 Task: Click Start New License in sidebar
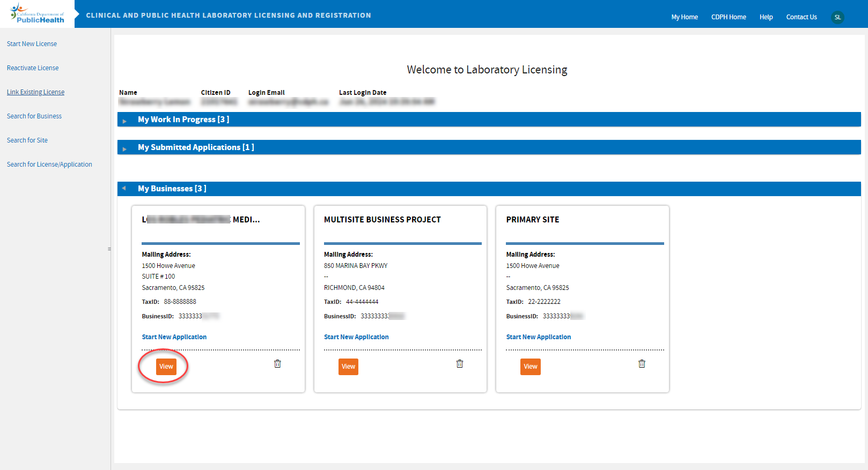click(x=32, y=44)
